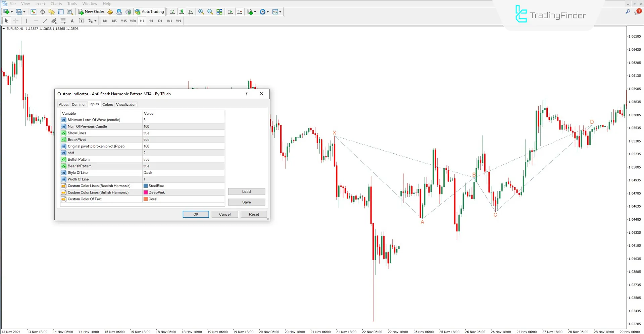Select the Crosshair tool

[x=16, y=20]
